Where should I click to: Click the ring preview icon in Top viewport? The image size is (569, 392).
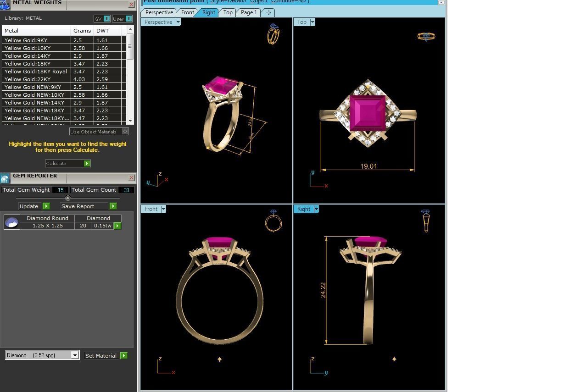coord(426,36)
